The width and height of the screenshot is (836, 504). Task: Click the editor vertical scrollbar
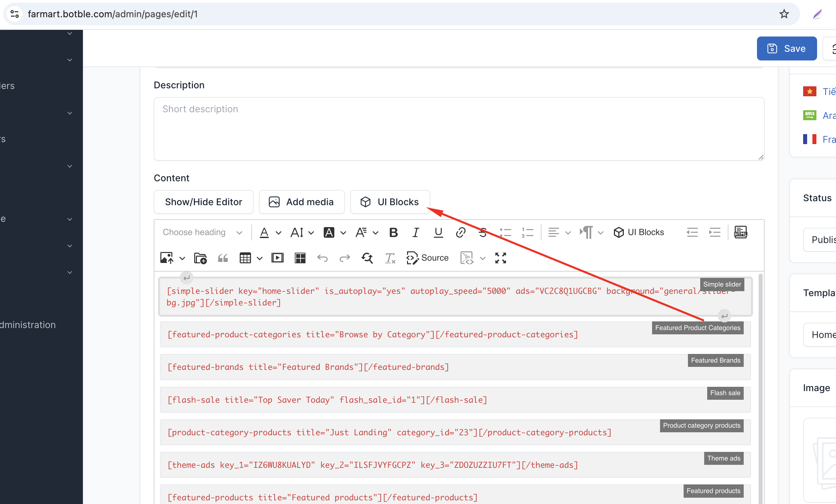(761, 388)
